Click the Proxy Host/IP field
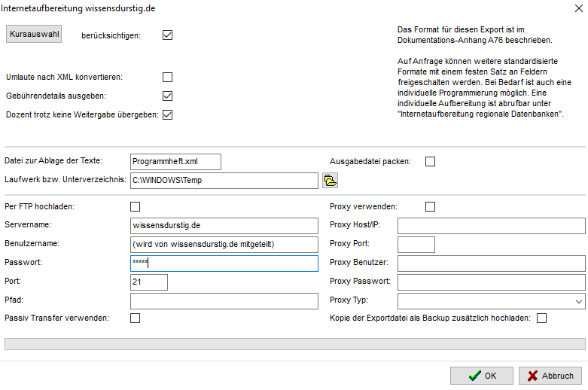588x390 pixels. click(x=491, y=226)
